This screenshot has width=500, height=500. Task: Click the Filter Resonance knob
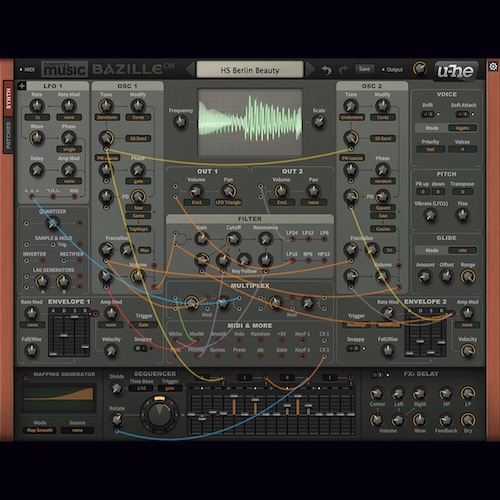pos(265,239)
